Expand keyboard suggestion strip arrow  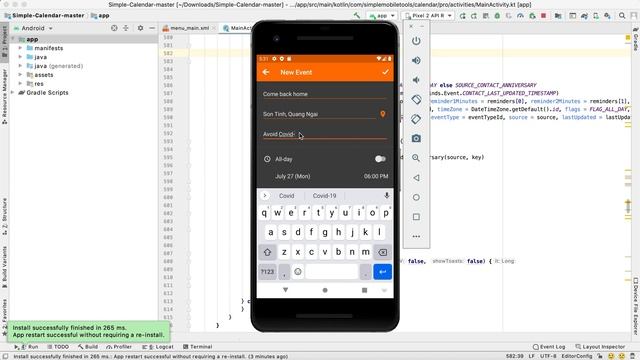(264, 196)
